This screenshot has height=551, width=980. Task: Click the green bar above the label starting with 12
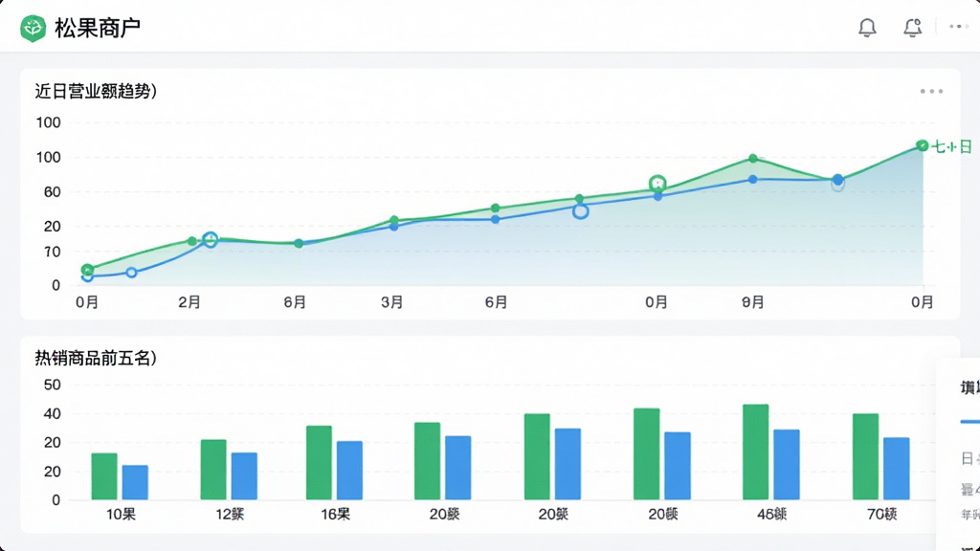click(x=213, y=470)
